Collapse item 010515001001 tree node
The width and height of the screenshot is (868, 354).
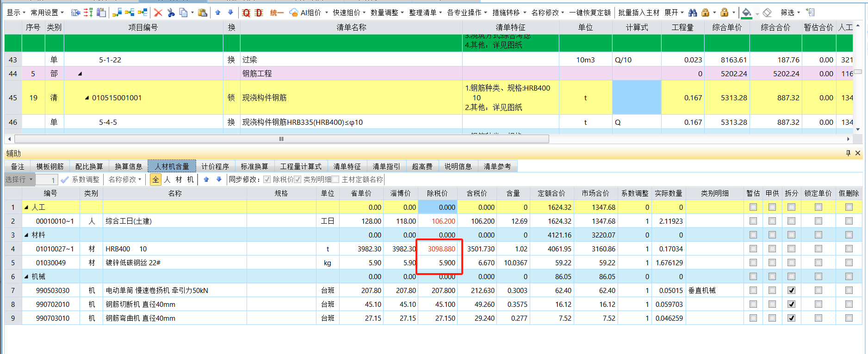point(87,98)
